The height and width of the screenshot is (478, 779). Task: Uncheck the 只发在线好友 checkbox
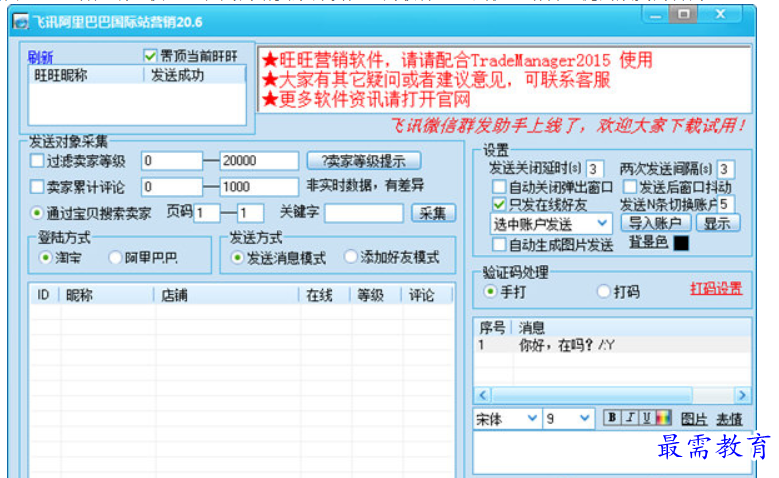click(x=499, y=204)
